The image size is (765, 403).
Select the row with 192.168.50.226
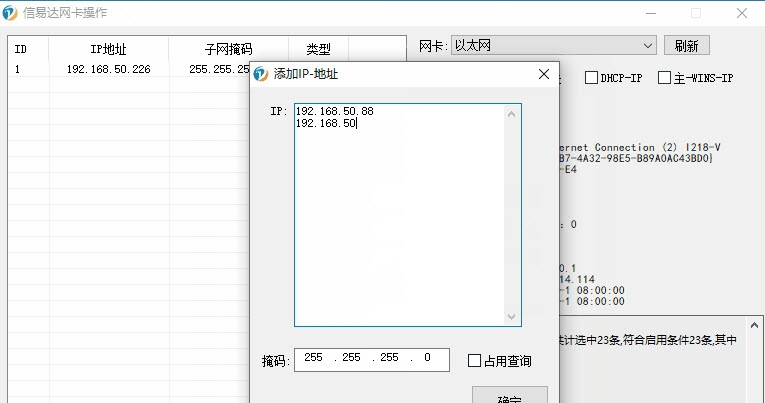coord(129,69)
